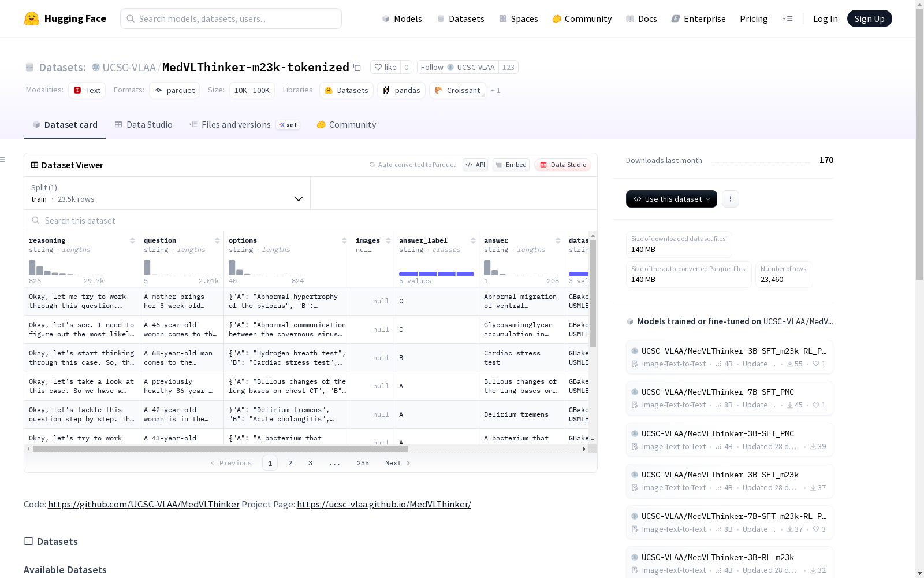Go to page 3 of the dataset
Screen dimensions: 924x578
310,463
